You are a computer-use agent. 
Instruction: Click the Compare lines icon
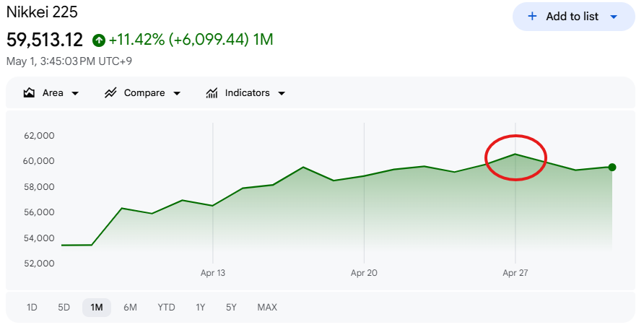coord(110,93)
